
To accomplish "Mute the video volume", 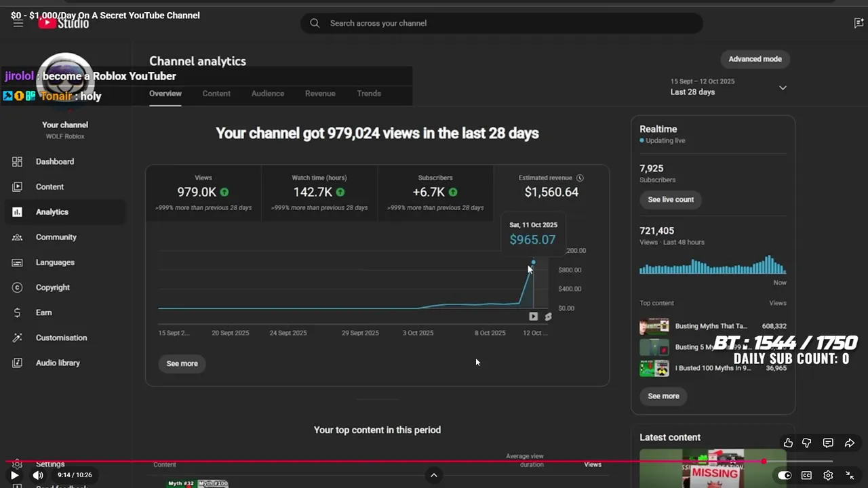I will pos(38,475).
